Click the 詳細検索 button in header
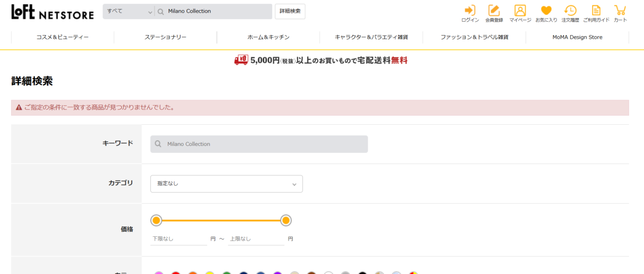Image resolution: width=644 pixels, height=274 pixels. click(290, 12)
